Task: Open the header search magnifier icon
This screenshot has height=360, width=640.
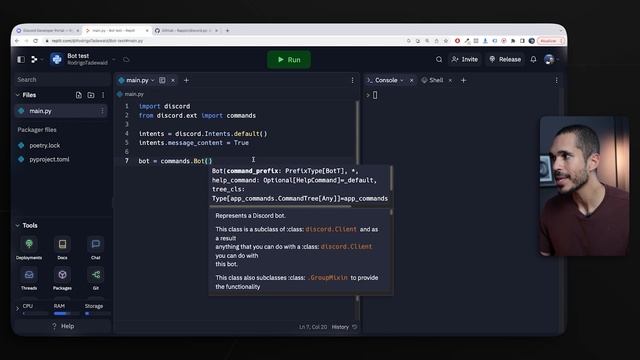Action: [x=439, y=60]
